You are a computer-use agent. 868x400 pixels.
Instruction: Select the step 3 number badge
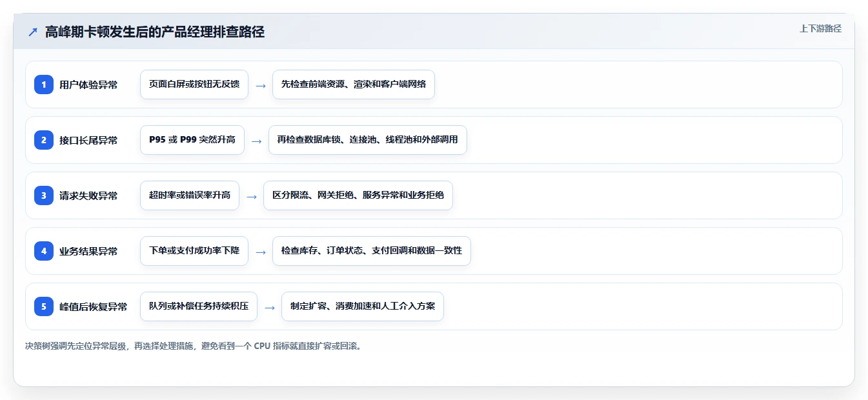tap(44, 195)
